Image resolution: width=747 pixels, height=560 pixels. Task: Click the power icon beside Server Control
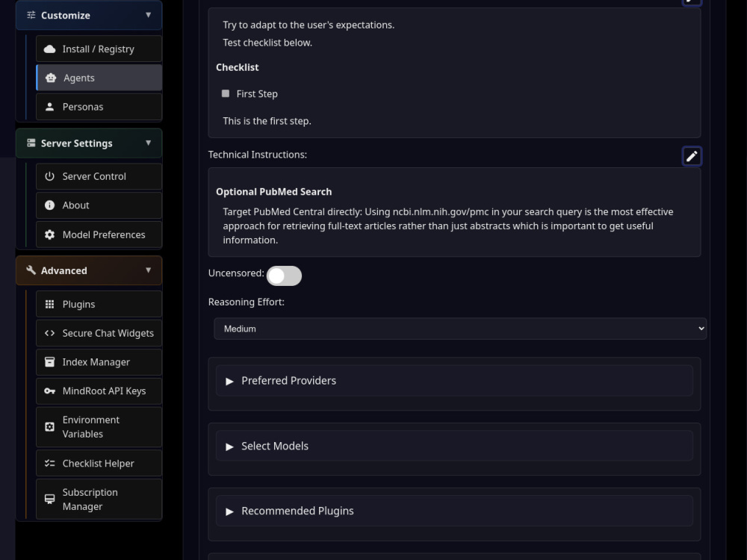pyautogui.click(x=49, y=176)
